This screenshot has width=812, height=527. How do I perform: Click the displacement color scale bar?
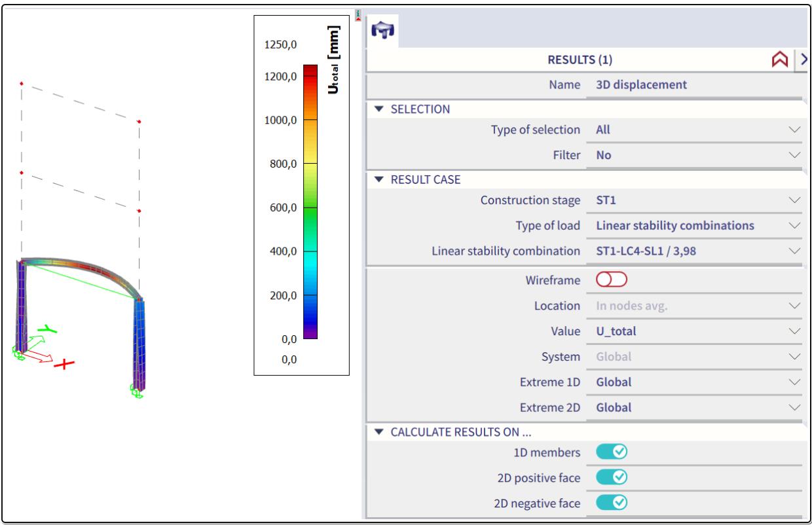tap(310, 202)
